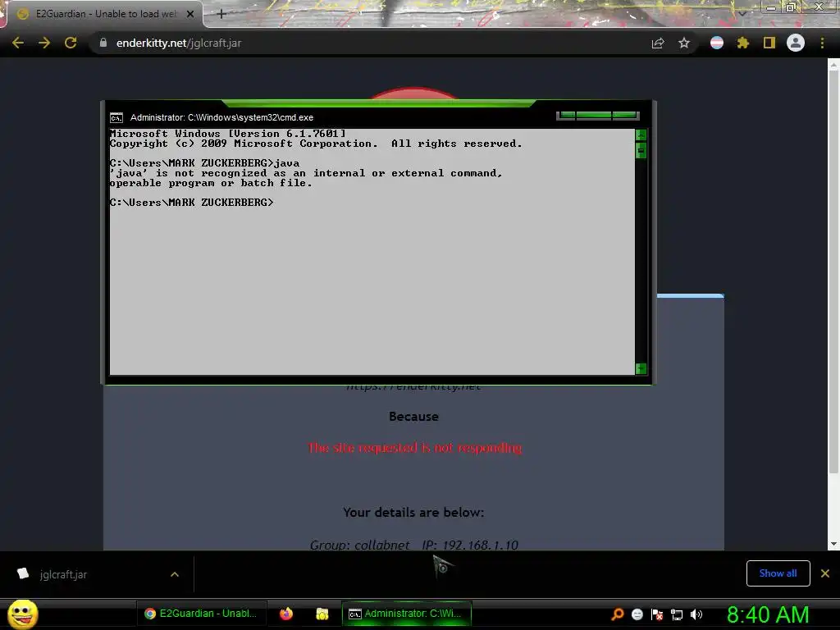Open Action Center flag icon
Viewport: 840px width, 630px height.
coord(657,614)
